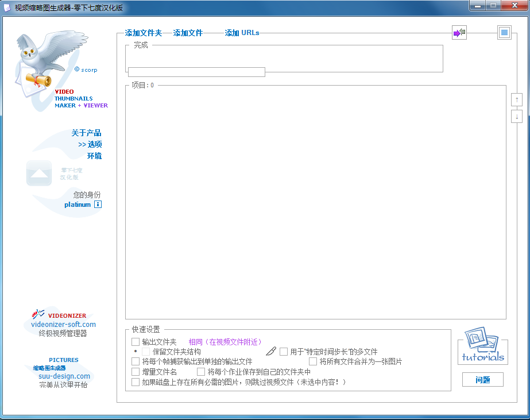Image resolution: width=530 pixels, height=420 pixels.
Task: Open the 添加 URLs tab
Action: 242,33
